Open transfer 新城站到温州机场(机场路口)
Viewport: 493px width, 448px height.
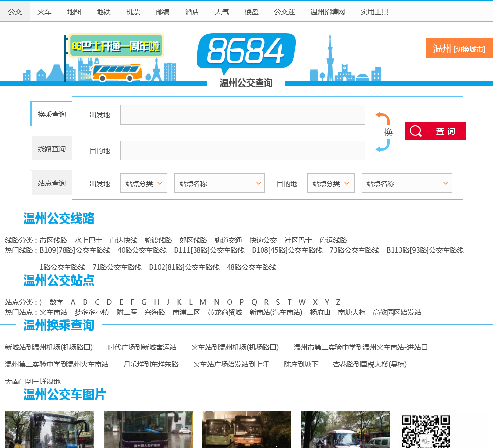coord(49,347)
